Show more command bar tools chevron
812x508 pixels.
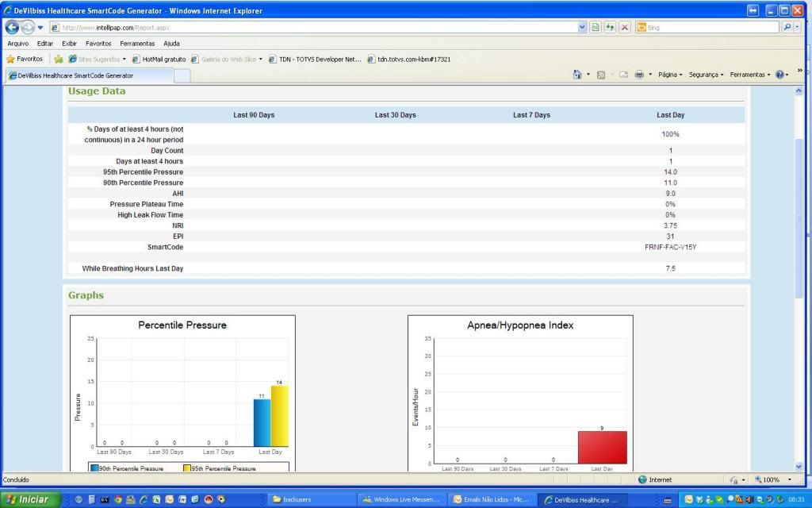click(x=800, y=71)
